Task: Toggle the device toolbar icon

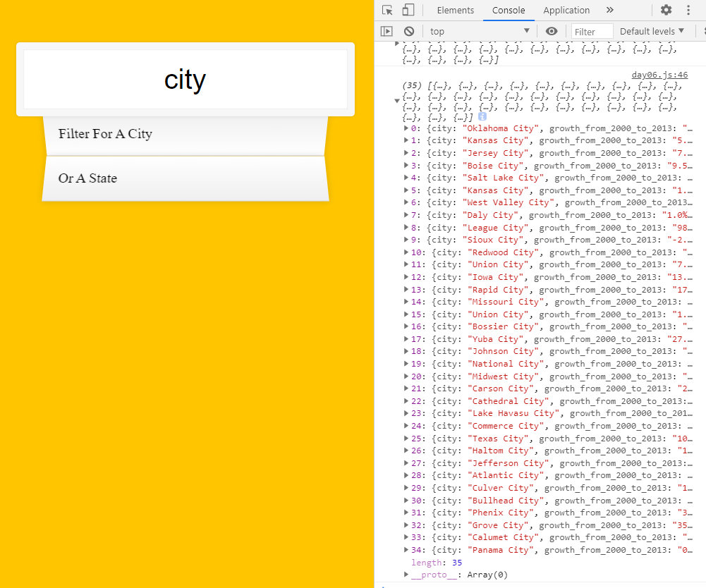Action: click(408, 10)
